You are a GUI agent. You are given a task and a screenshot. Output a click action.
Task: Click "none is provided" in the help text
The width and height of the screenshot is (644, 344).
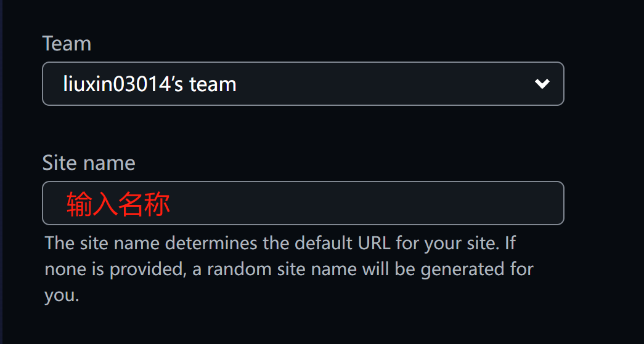click(x=113, y=270)
